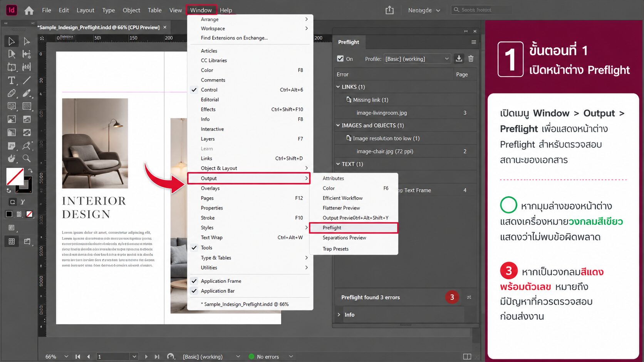Click the Apply None swatch
Image resolution: width=644 pixels, height=362 pixels.
(x=29, y=214)
